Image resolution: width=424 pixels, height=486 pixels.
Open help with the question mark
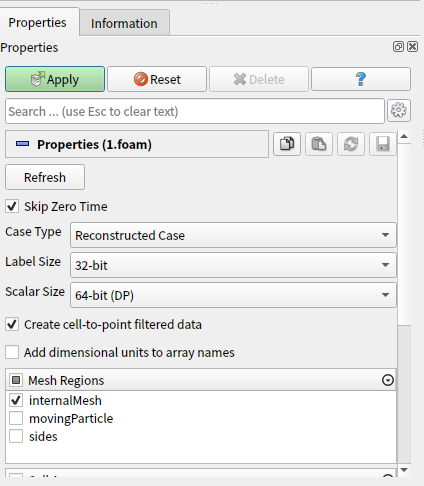click(361, 79)
